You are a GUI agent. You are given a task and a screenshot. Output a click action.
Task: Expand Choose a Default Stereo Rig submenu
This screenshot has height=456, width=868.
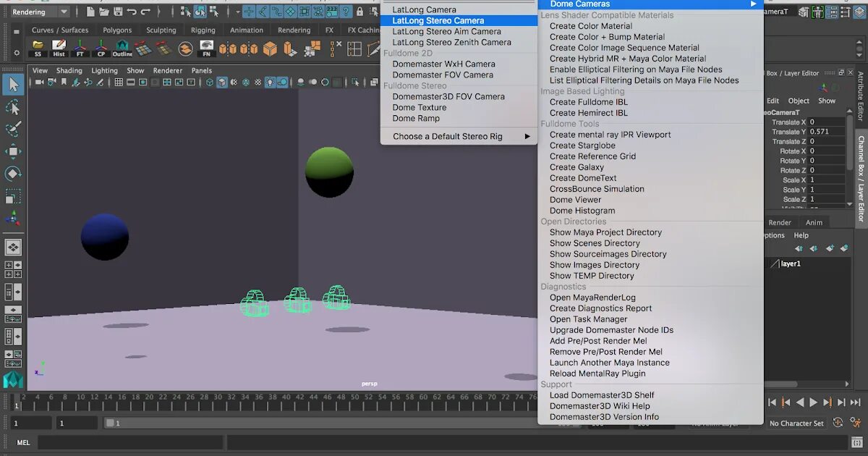[x=459, y=136]
